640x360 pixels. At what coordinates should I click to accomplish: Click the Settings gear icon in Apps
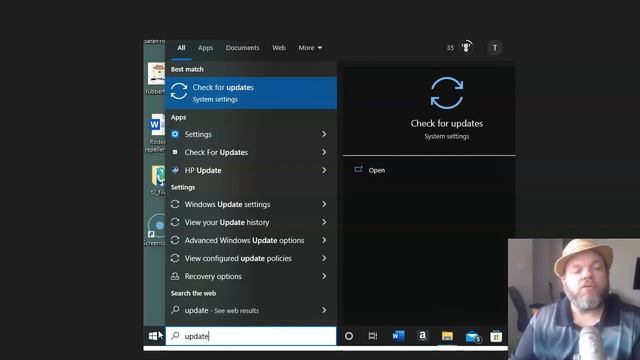(175, 134)
